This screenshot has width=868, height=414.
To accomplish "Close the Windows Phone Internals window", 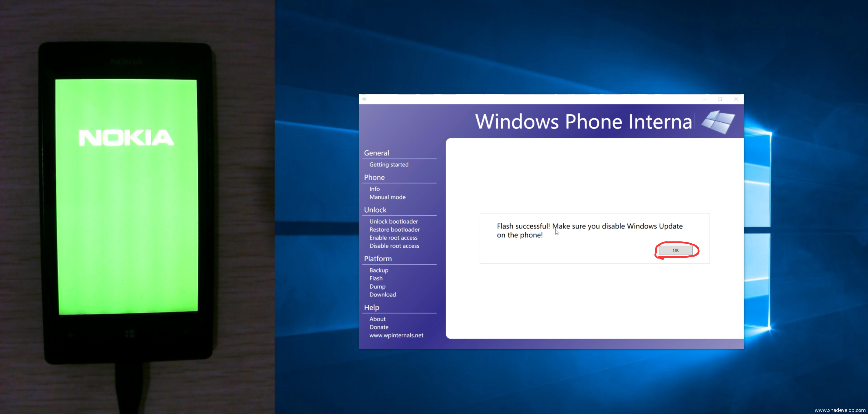I will pyautogui.click(x=736, y=99).
